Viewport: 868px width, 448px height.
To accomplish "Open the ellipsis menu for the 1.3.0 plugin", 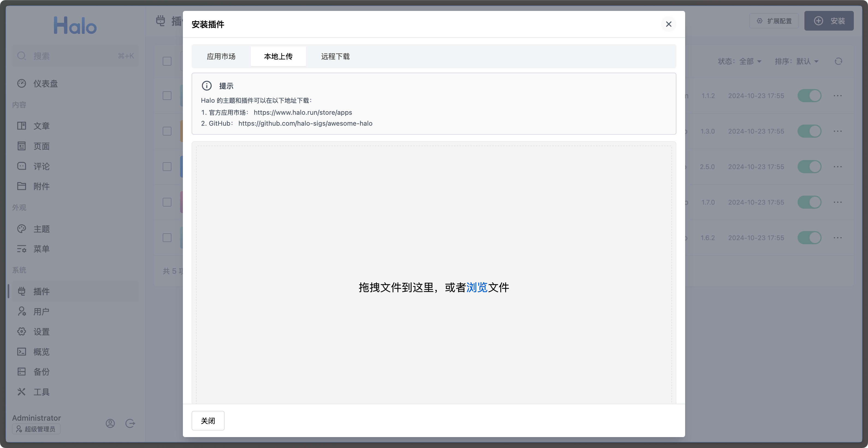I will pos(838,131).
